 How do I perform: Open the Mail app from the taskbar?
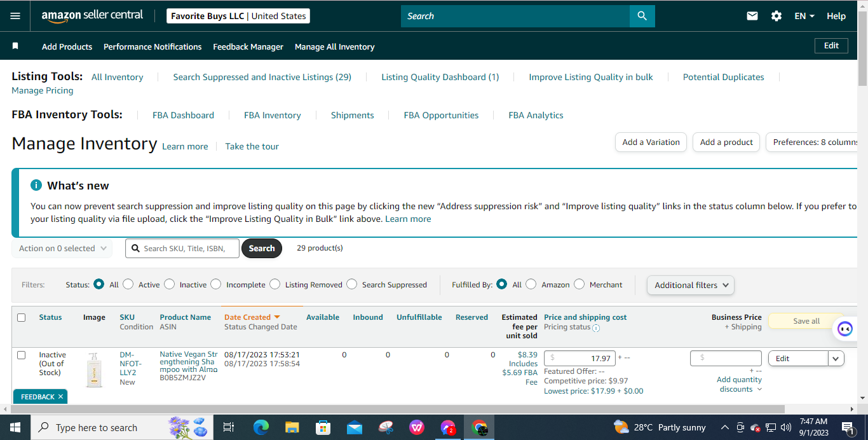(355, 427)
